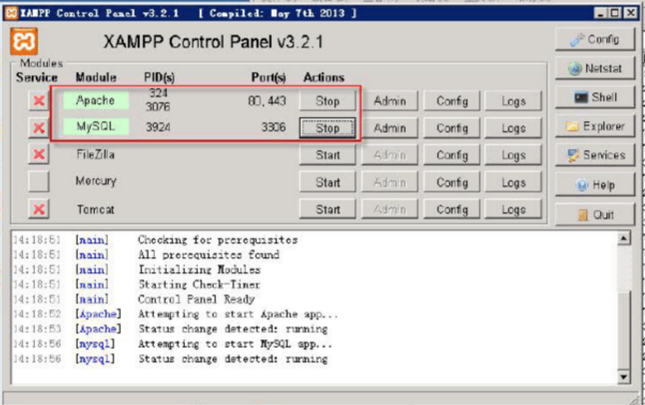Click the XAMPP orange logo icon

tap(24, 41)
